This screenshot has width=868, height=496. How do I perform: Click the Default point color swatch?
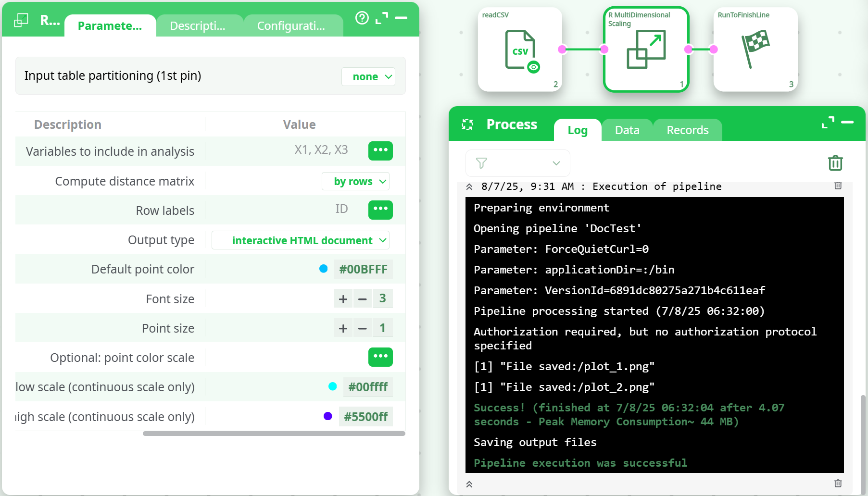click(x=324, y=269)
